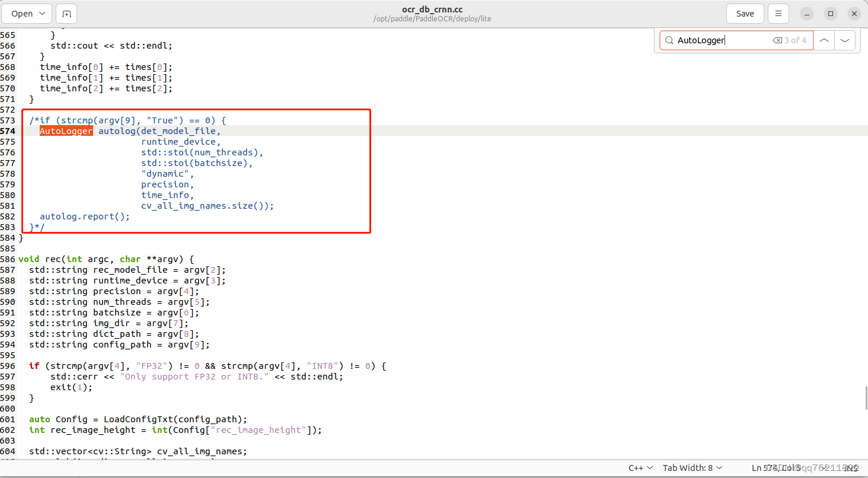Click the Open button
The height and width of the screenshot is (478, 868).
tap(22, 13)
